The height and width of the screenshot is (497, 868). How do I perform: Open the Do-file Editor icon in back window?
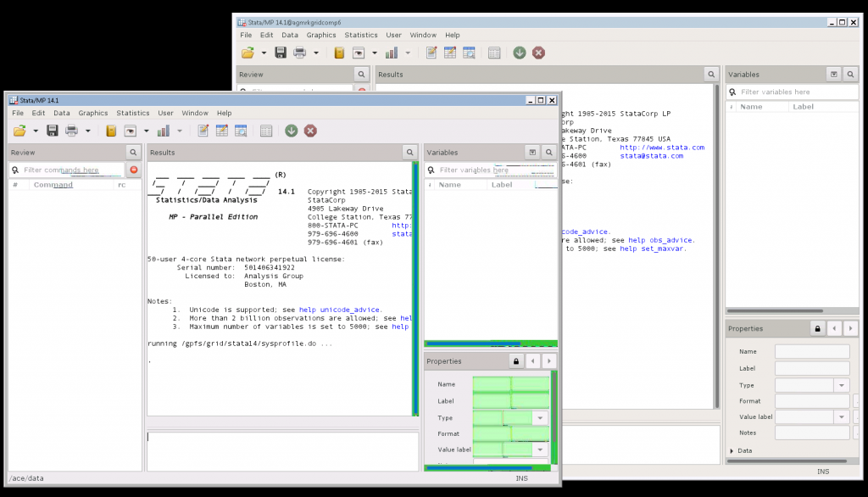pyautogui.click(x=431, y=53)
